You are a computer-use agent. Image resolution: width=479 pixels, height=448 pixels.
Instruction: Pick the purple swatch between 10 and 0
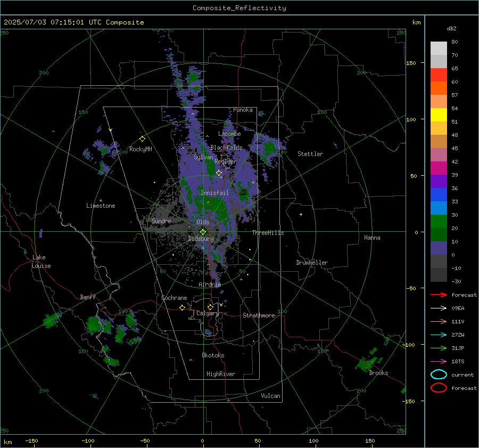[x=439, y=248]
